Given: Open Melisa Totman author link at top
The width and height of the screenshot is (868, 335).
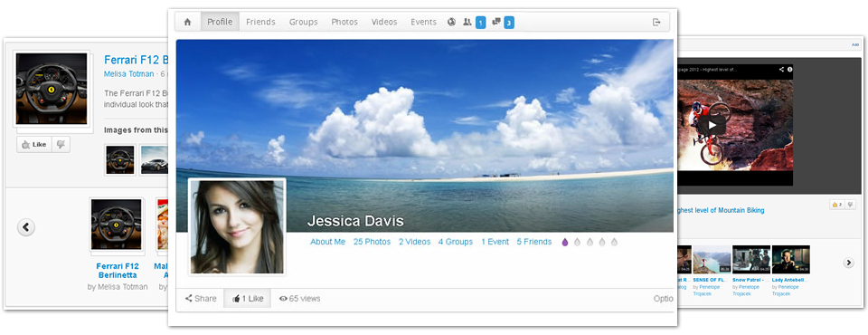Looking at the screenshot, I should click(x=129, y=73).
